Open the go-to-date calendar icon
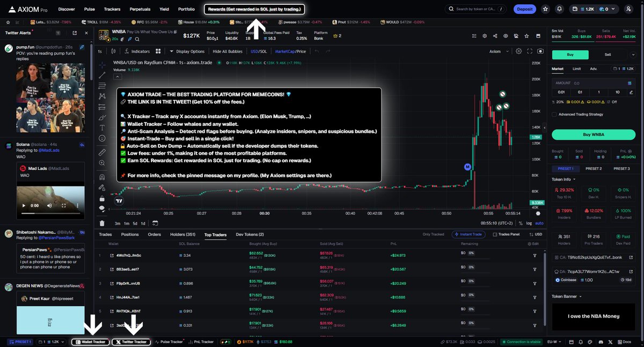Viewport: 644px width, 347px height. [155, 223]
